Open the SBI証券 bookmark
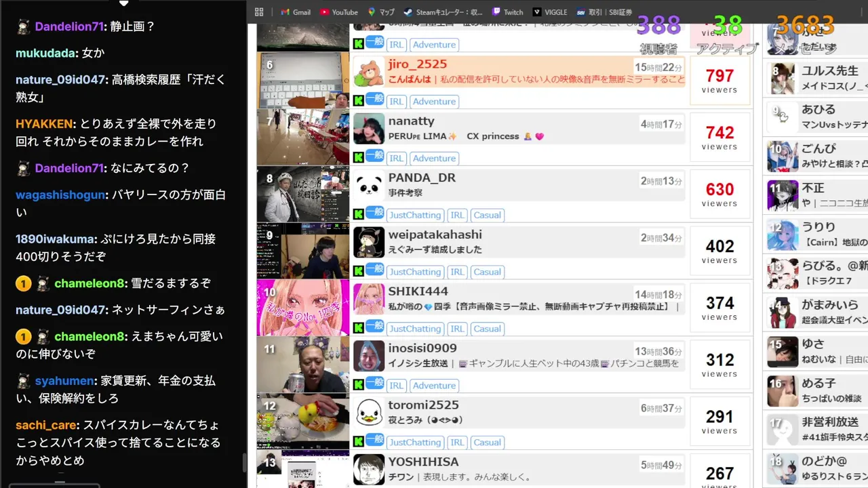This screenshot has height=488, width=868. [604, 12]
